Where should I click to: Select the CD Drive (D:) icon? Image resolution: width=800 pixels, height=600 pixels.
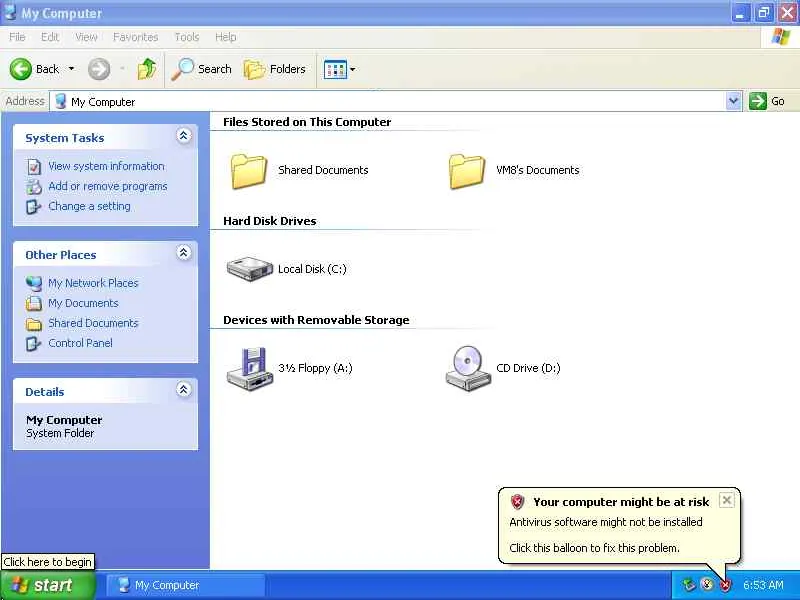[468, 368]
